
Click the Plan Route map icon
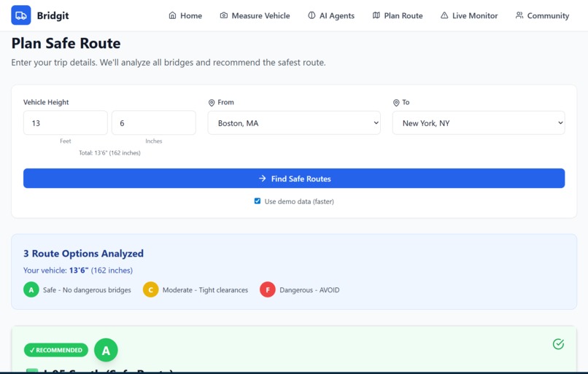[x=376, y=15]
